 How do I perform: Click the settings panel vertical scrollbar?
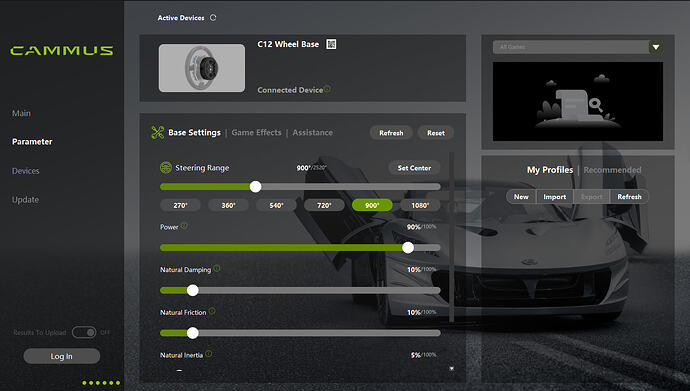pos(451,238)
